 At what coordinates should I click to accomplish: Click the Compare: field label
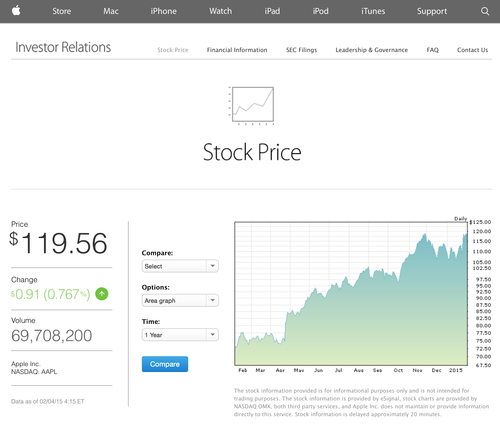tap(157, 253)
